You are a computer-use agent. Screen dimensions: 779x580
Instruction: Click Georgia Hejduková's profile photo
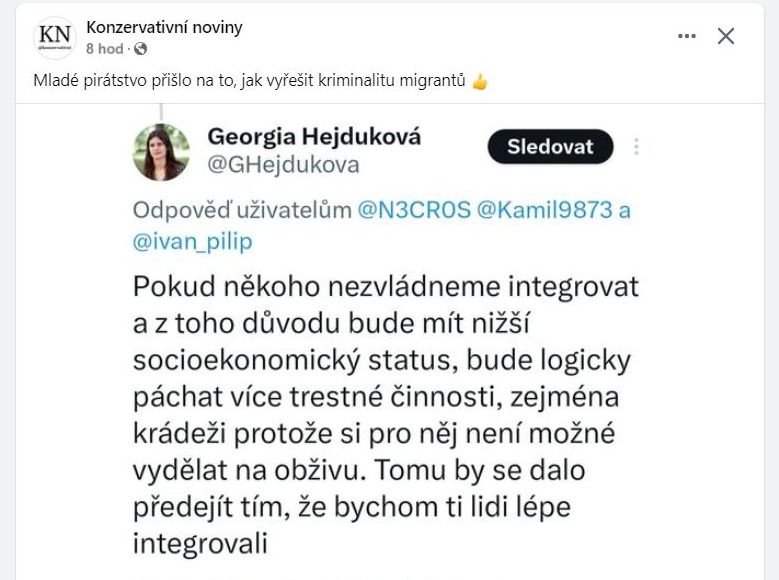tap(161, 152)
